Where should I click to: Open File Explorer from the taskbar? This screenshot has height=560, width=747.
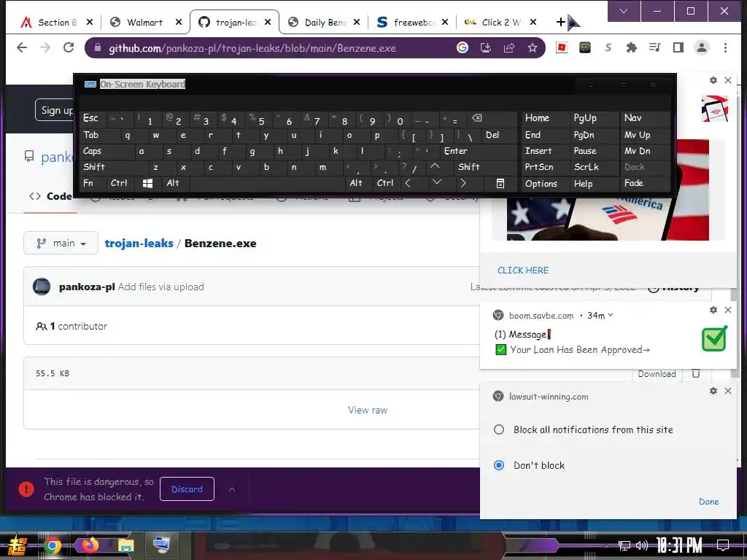pos(125,545)
